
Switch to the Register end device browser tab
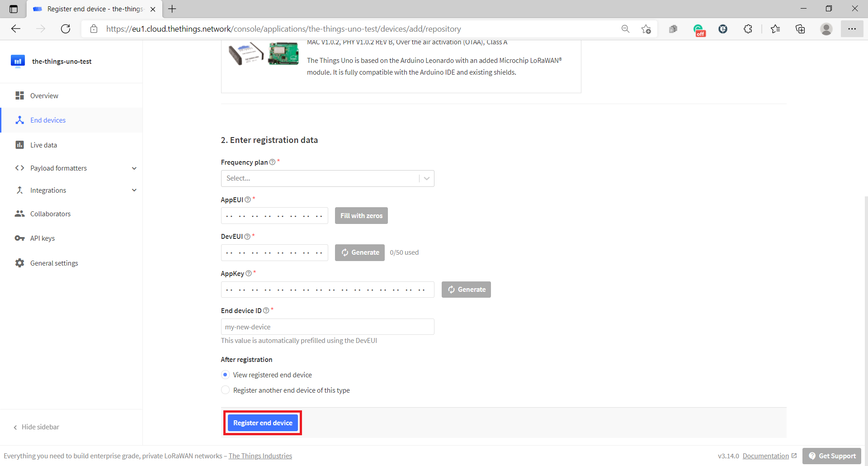click(90, 9)
